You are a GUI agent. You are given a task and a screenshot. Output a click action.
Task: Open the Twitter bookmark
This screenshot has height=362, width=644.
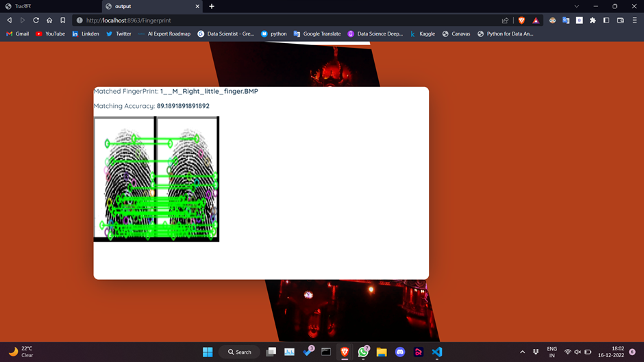pos(119,34)
